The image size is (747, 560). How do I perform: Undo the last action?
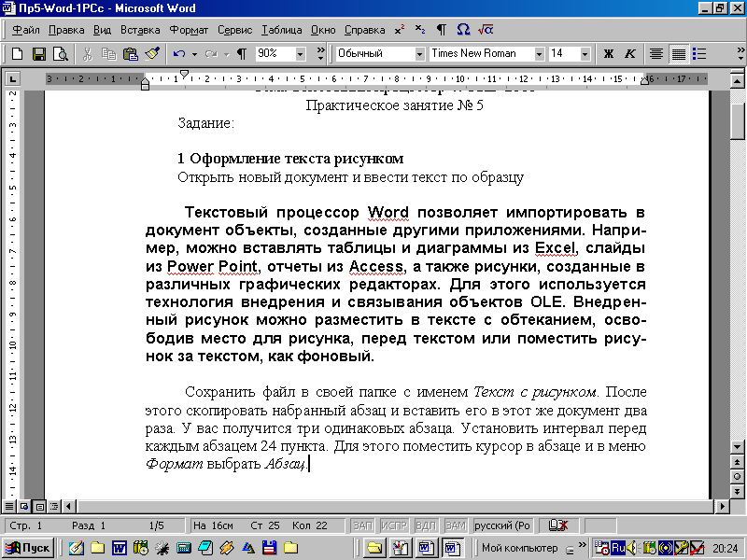[x=179, y=54]
